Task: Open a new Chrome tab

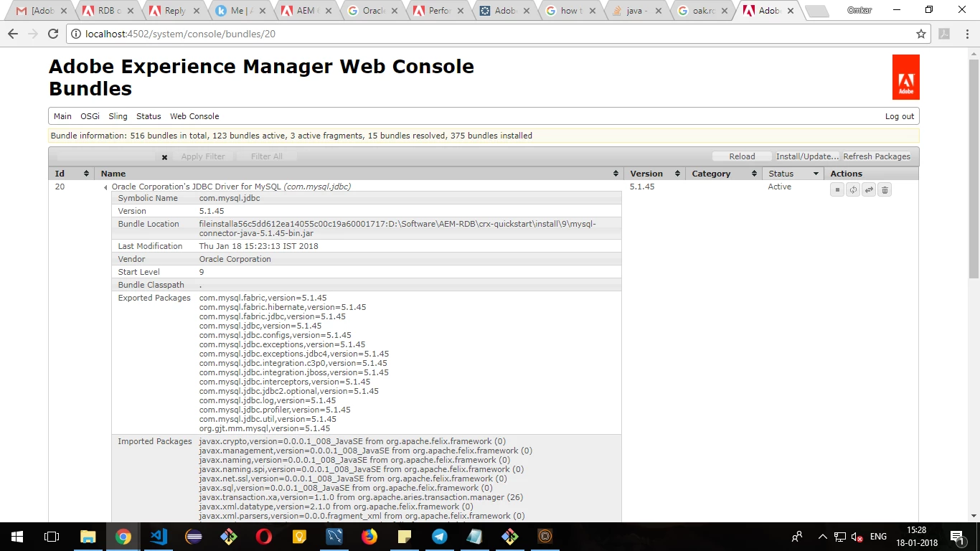Action: pyautogui.click(x=816, y=11)
